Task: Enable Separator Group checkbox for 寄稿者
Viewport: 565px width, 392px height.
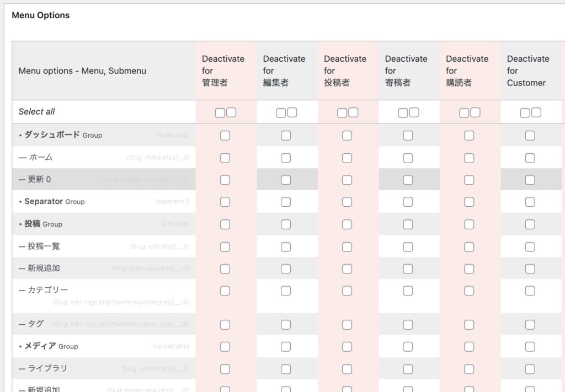Action: tap(408, 202)
